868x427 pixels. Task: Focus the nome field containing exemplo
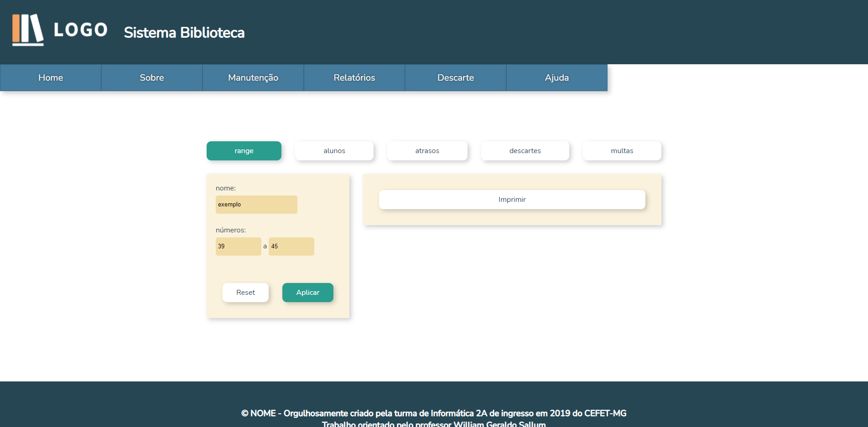tap(256, 205)
